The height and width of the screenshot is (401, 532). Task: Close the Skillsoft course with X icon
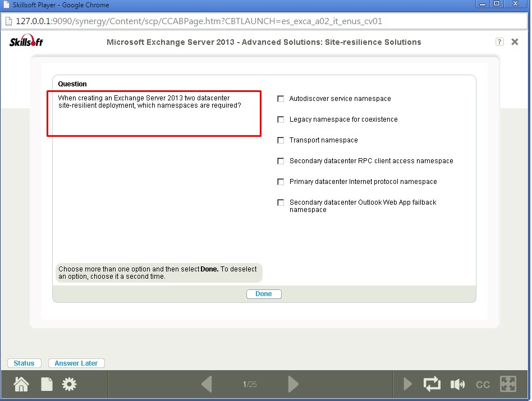tap(515, 42)
